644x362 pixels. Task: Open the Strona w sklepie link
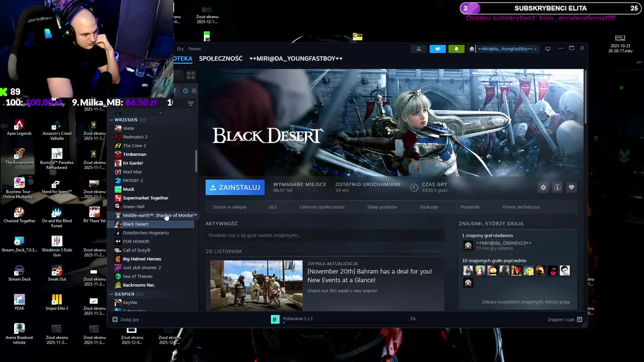pos(229,207)
